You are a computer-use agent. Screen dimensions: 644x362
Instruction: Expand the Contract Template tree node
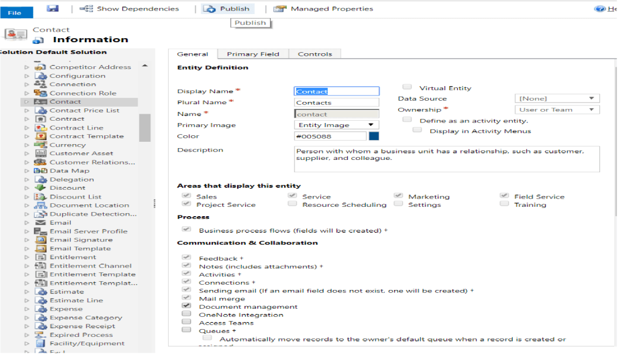click(26, 136)
